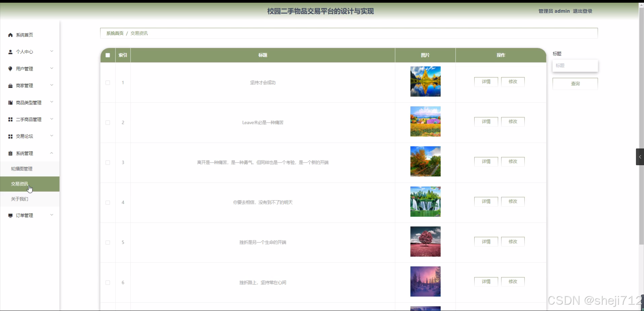This screenshot has height=311, width=644.
Task: Expand the 个人中心 chevron
Action: pyautogui.click(x=52, y=51)
